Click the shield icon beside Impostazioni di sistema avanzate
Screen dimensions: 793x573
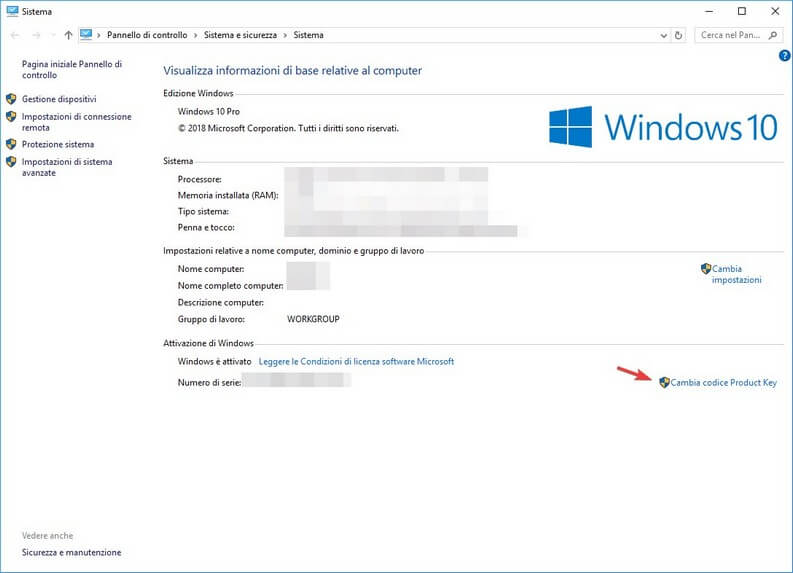11,162
